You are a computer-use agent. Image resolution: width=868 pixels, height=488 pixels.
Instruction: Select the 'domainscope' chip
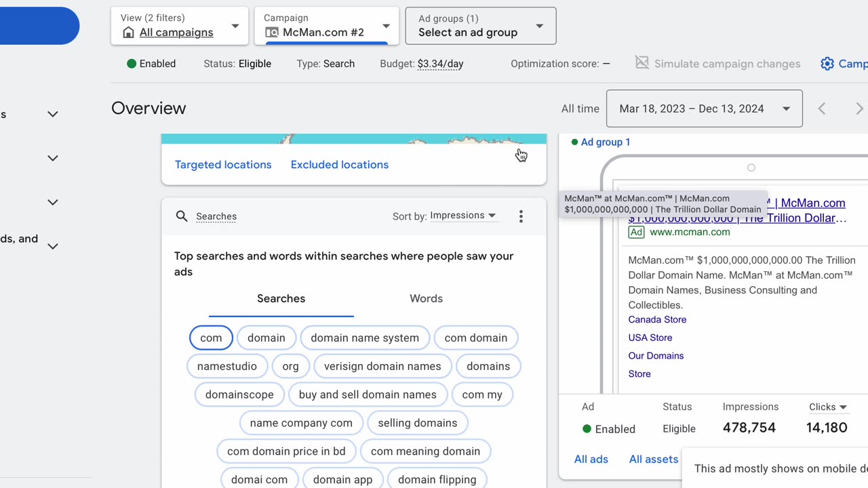click(239, 394)
